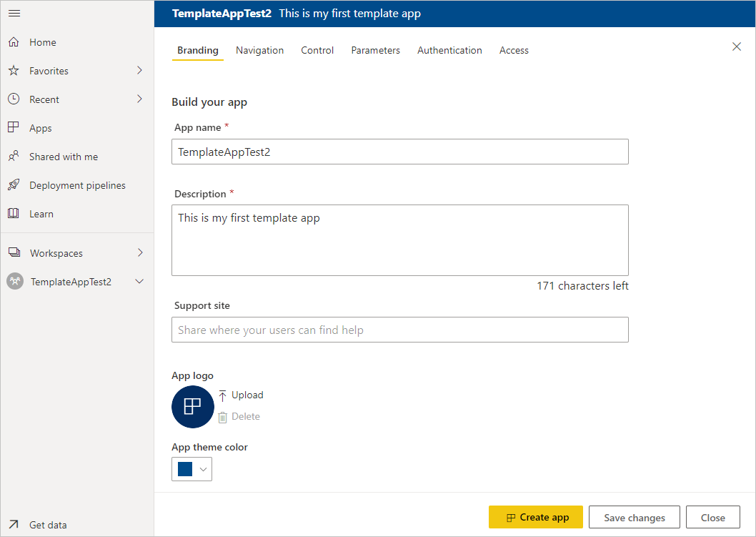Click the Home icon in sidebar
756x537 pixels.
coord(14,42)
